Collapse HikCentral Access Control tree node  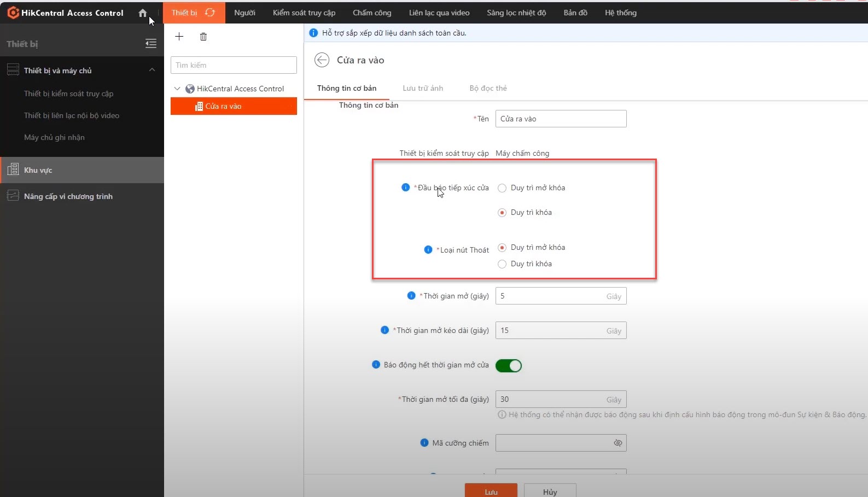click(177, 89)
